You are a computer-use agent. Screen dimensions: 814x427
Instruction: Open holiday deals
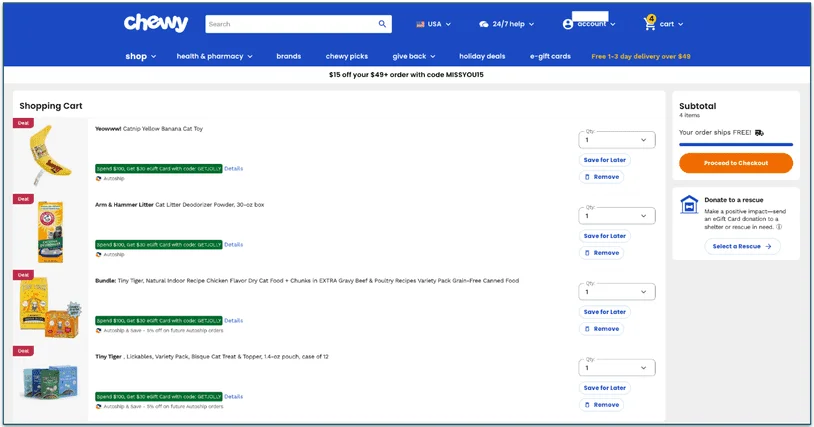coord(482,56)
